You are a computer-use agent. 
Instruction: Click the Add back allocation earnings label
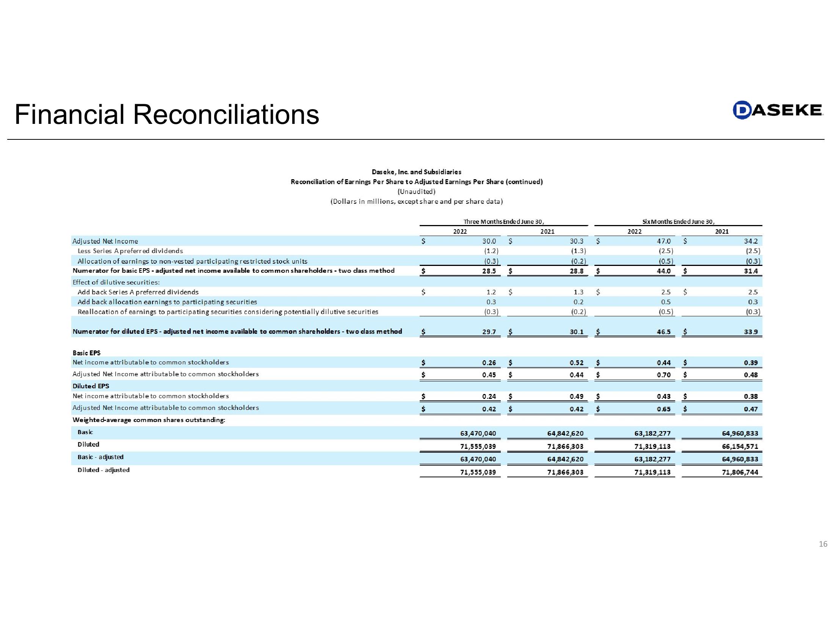point(167,302)
